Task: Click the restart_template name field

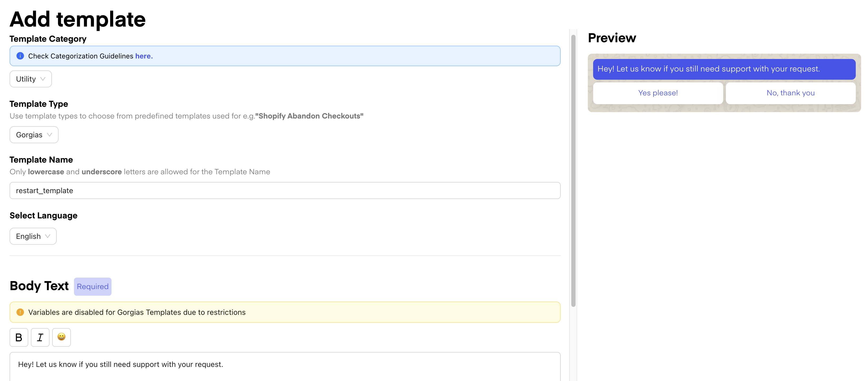Action: pos(285,190)
